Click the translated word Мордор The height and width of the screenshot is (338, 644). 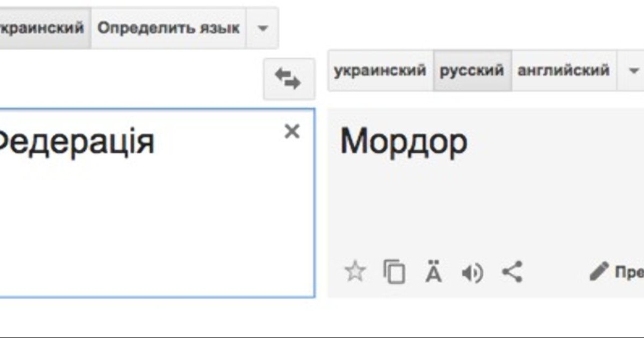(404, 142)
